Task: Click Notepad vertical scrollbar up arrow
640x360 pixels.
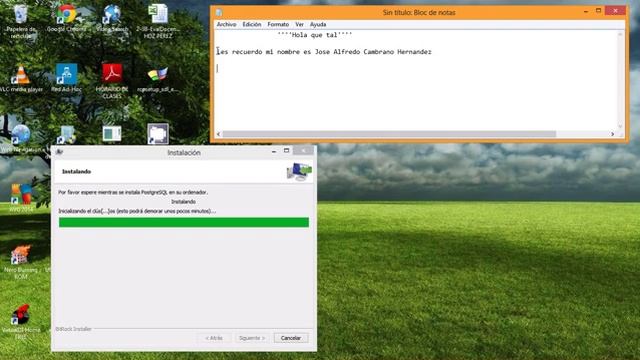Action: coord(620,34)
